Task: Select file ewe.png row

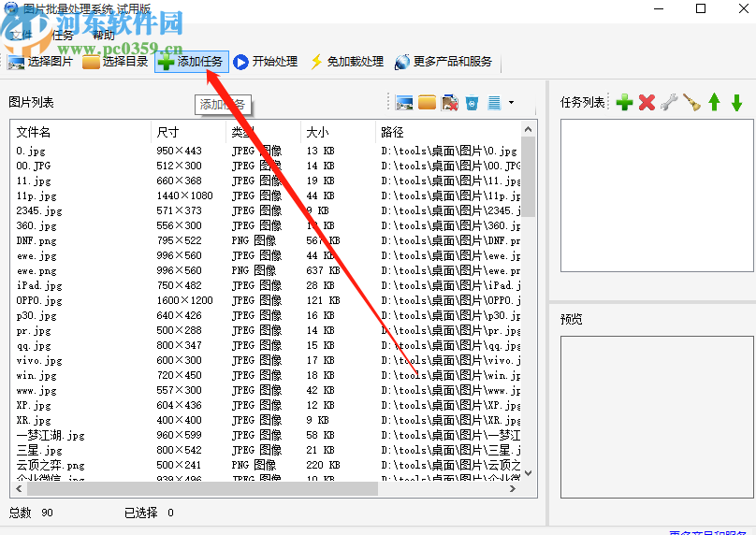Action: pos(266,270)
